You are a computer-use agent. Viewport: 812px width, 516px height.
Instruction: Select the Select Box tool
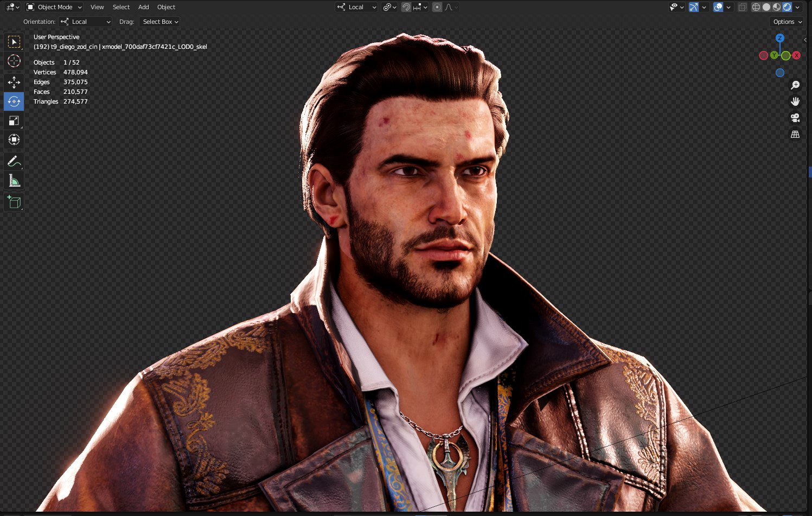click(x=14, y=42)
